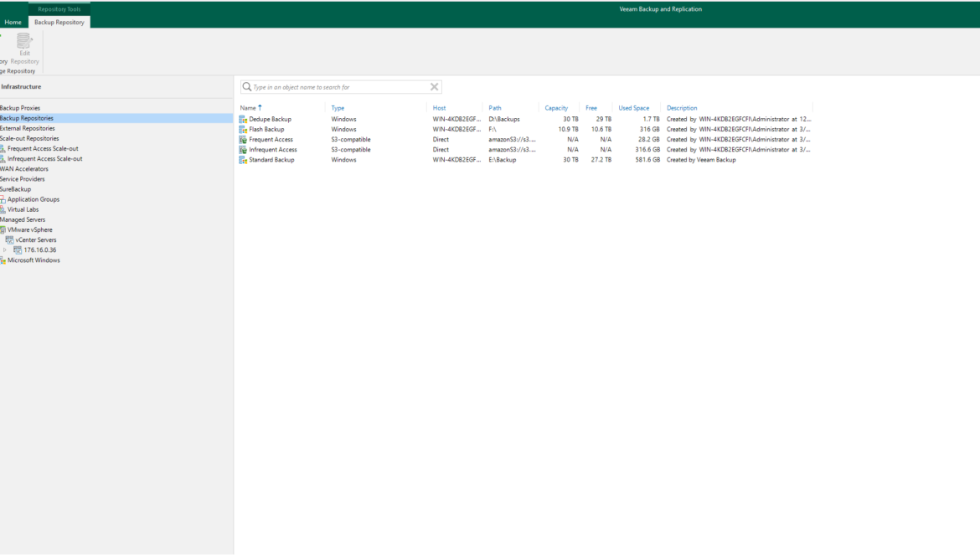Select the 176.16.0.36 server entry
This screenshot has height=555, width=980.
[x=40, y=249]
